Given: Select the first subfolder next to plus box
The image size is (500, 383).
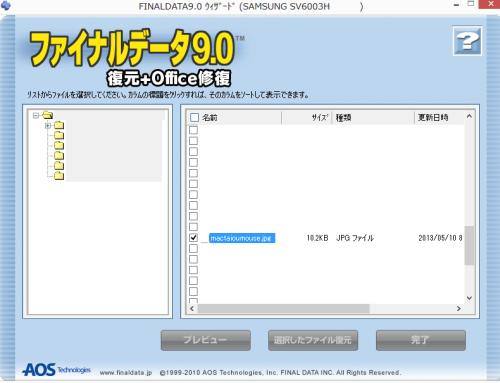Looking at the screenshot, I should pyautogui.click(x=59, y=125).
